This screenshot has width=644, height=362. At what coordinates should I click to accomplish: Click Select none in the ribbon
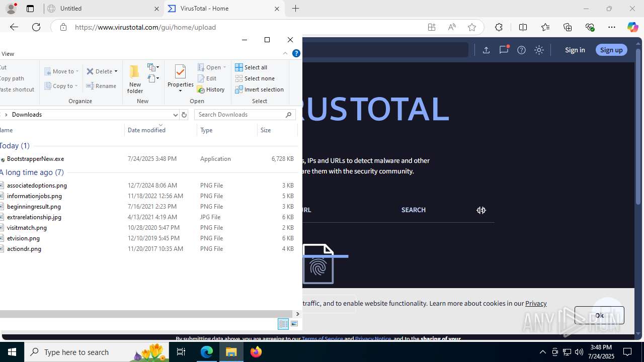point(255,78)
